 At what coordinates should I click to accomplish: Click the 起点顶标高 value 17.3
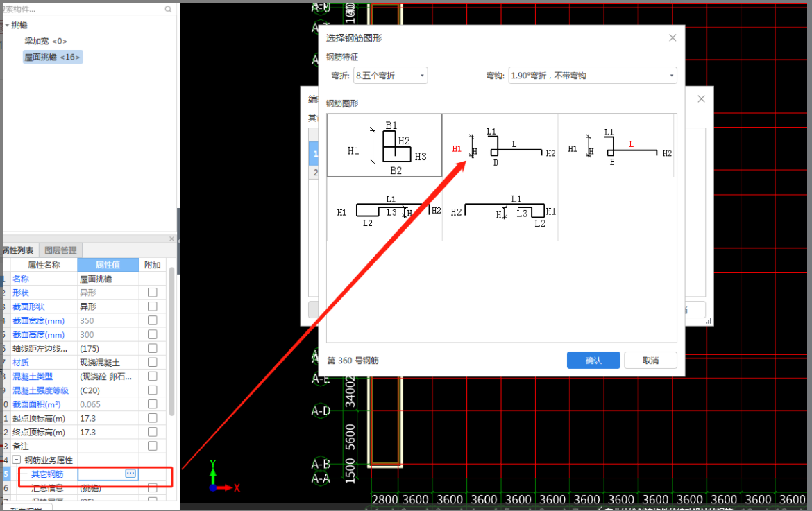coord(108,418)
